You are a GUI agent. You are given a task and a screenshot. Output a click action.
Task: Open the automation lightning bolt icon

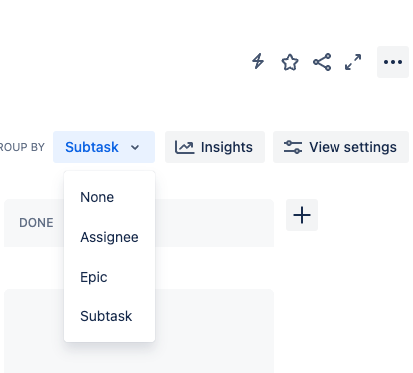258,62
